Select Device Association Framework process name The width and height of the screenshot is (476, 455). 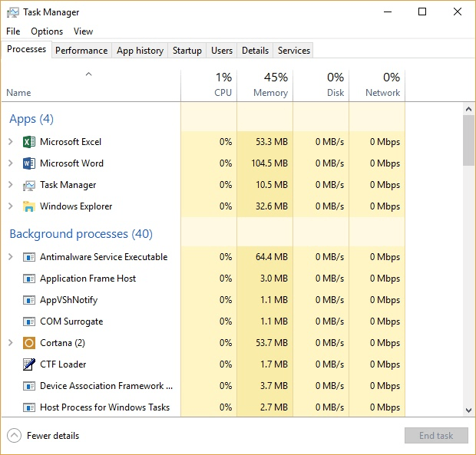[106, 386]
